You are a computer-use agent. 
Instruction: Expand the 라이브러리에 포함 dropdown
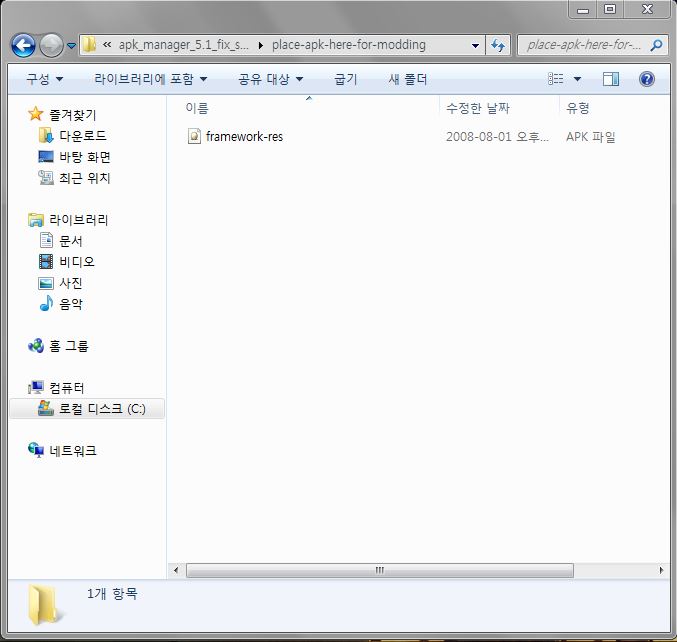point(151,79)
